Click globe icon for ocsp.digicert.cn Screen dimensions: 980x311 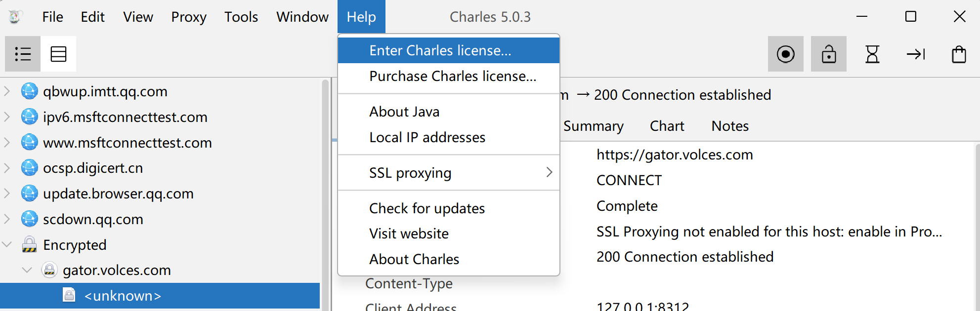pos(30,168)
